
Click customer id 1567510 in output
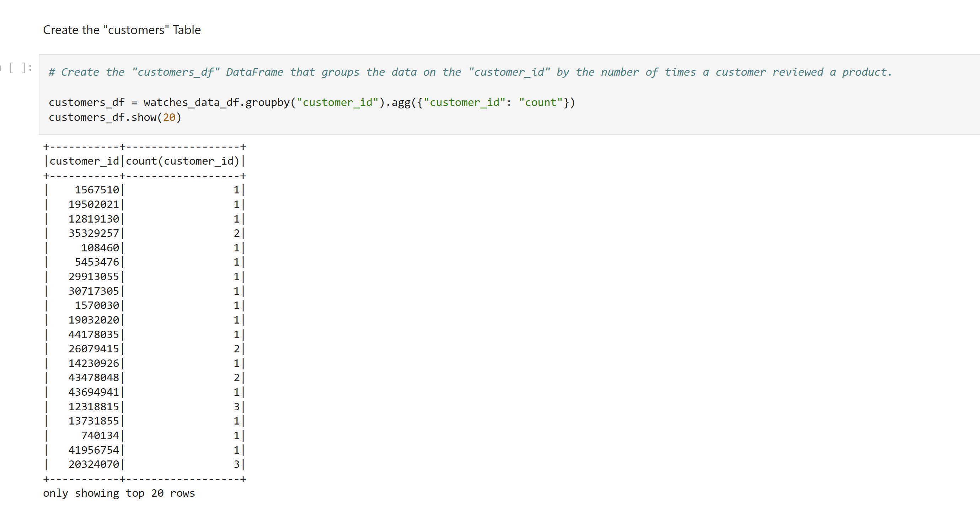(x=97, y=190)
